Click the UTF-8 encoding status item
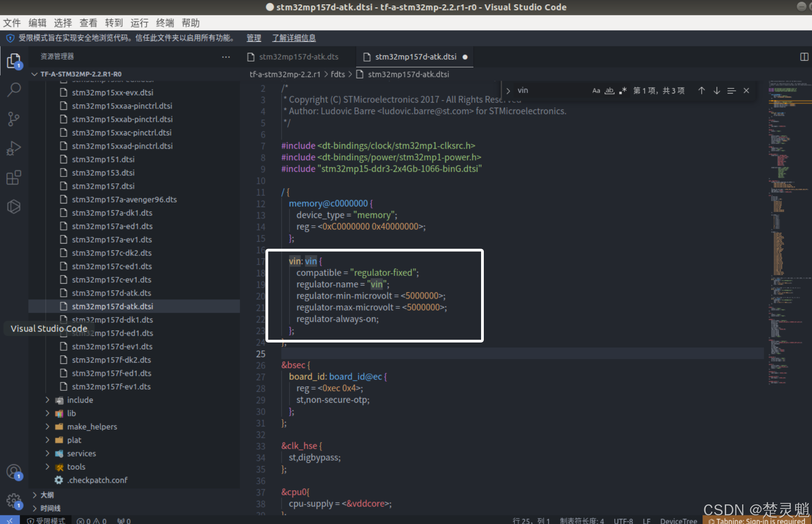 pos(623,520)
